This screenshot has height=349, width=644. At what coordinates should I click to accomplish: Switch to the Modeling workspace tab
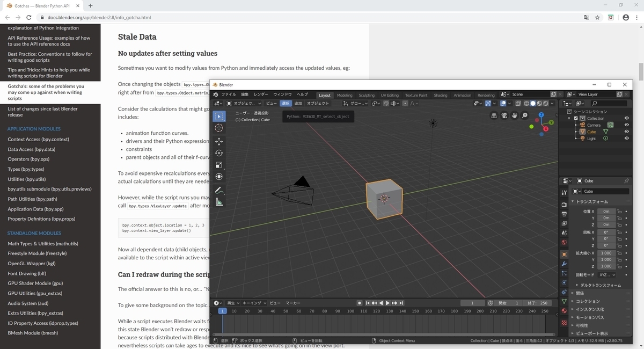[345, 95]
